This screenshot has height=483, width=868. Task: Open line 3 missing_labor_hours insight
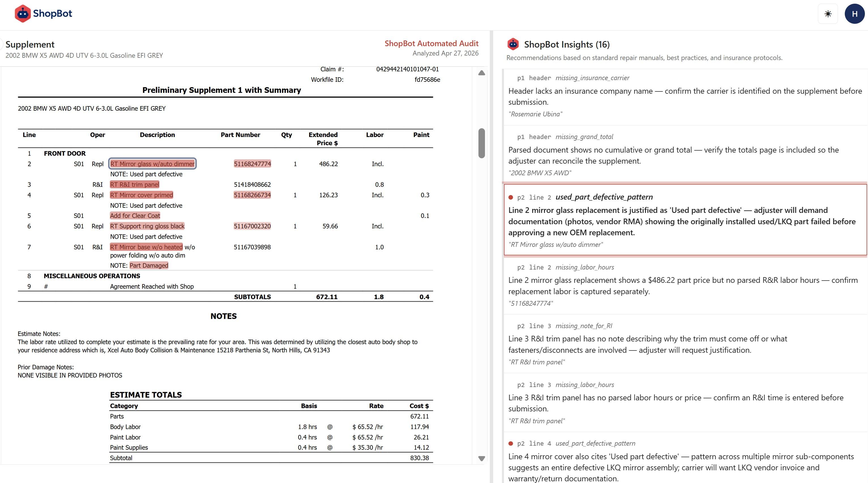pyautogui.click(x=685, y=402)
